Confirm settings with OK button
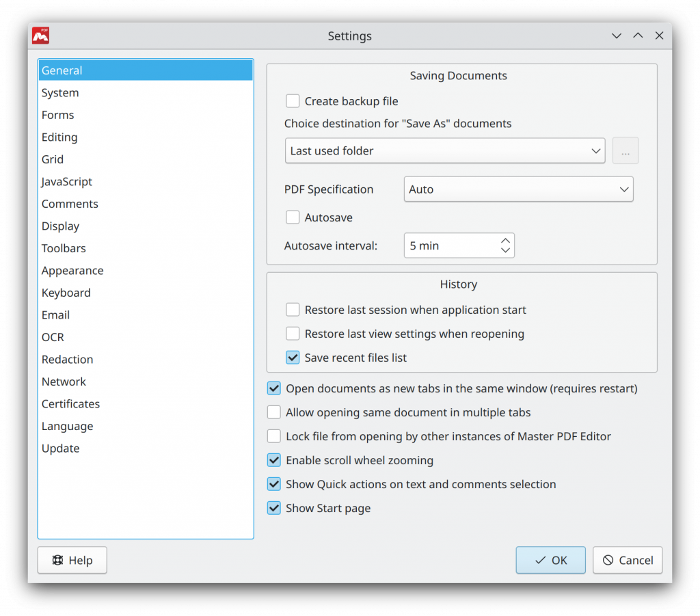700x616 pixels. pos(550,560)
